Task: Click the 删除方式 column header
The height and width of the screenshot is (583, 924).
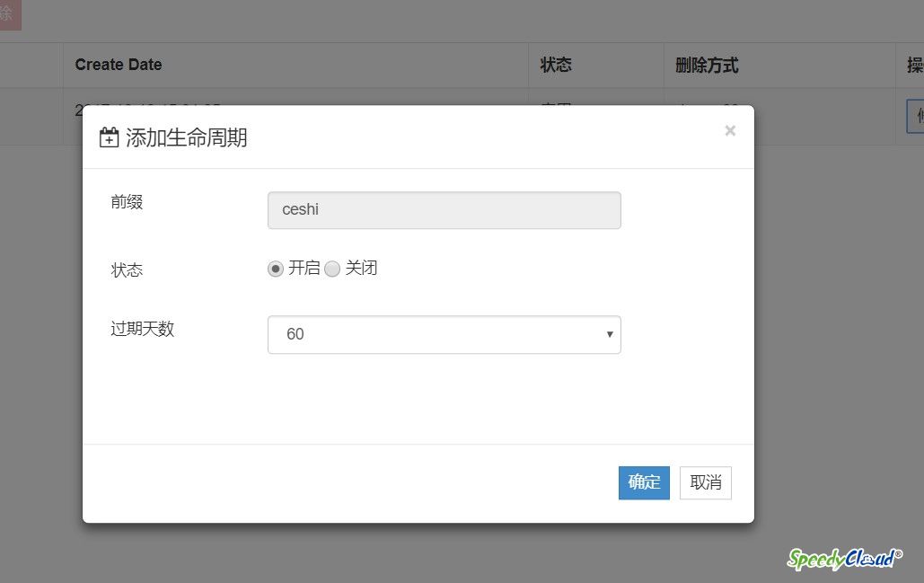Action: pyautogui.click(x=707, y=65)
